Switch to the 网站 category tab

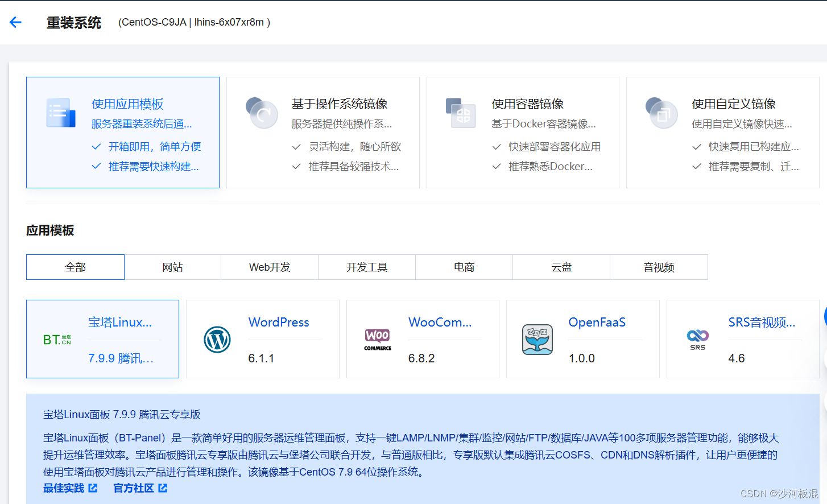click(x=173, y=267)
